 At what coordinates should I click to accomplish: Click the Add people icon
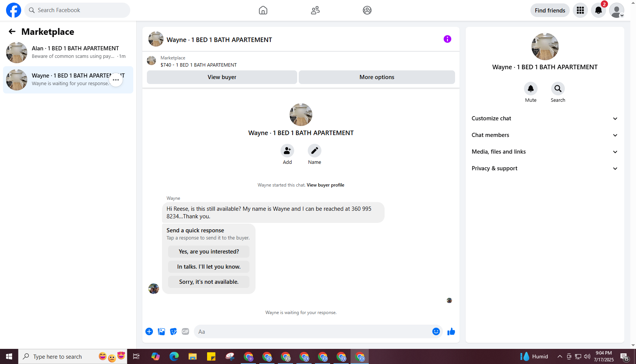tap(287, 151)
